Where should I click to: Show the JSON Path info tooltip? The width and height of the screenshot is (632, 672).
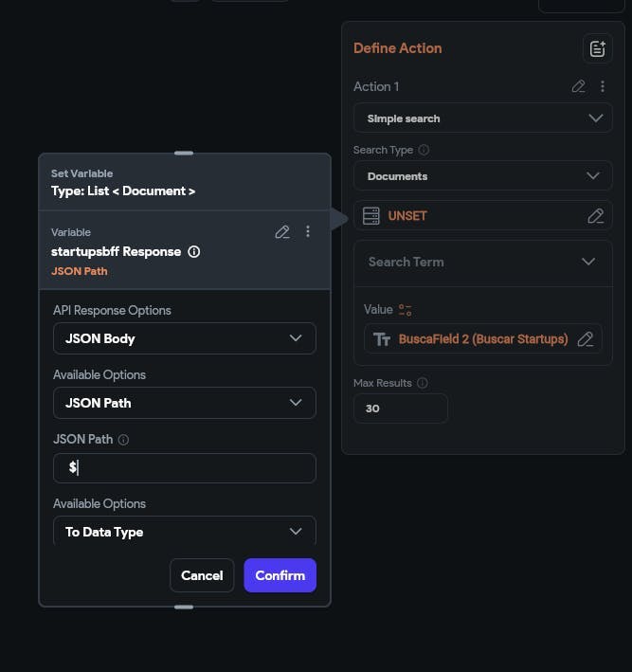[123, 440]
